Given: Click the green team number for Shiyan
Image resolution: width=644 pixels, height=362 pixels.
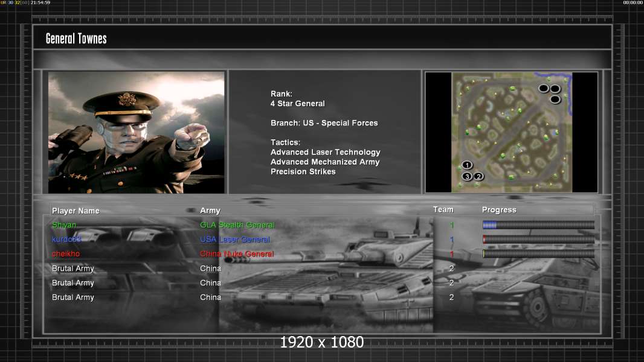Looking at the screenshot, I should 452,224.
